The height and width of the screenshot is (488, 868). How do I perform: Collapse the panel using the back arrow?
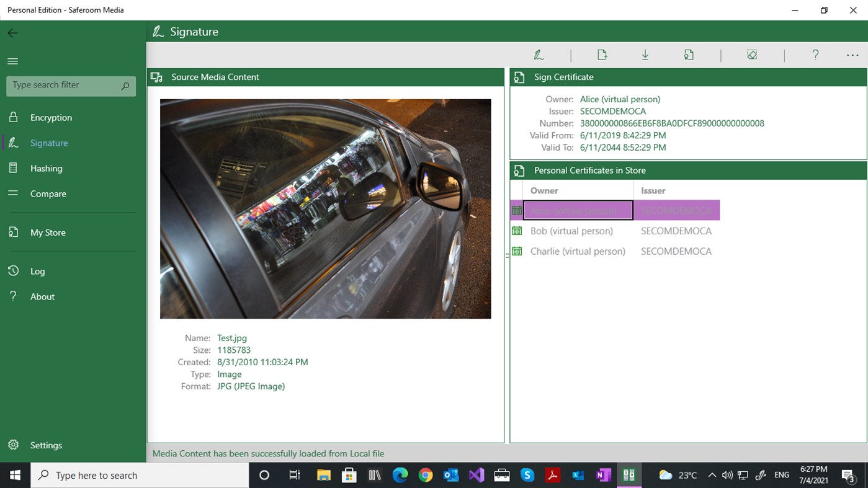pyautogui.click(x=12, y=33)
